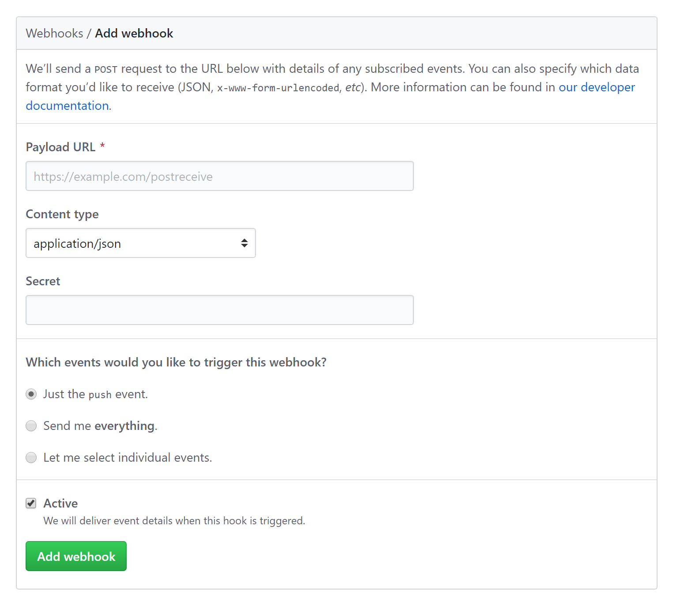
Task: Click into the Secret text field
Action: 219,310
